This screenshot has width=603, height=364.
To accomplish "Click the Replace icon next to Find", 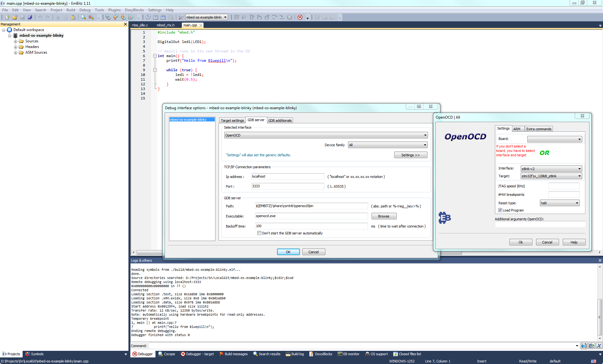I will [x=91, y=17].
